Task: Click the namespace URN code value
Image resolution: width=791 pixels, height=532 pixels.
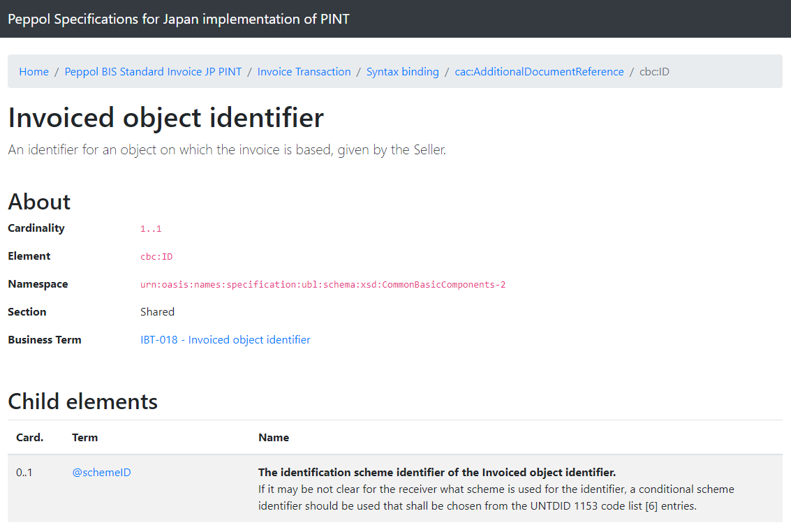Action: click(323, 285)
